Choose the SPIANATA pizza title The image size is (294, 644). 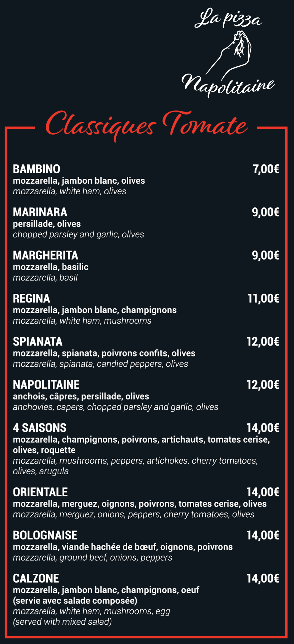point(38,342)
